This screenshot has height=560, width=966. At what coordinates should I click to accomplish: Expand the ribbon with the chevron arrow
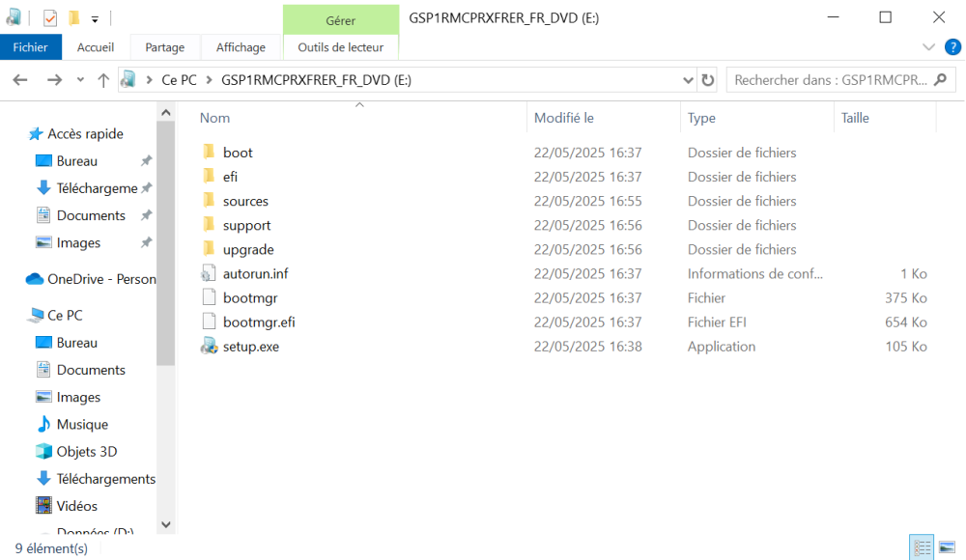tap(927, 46)
